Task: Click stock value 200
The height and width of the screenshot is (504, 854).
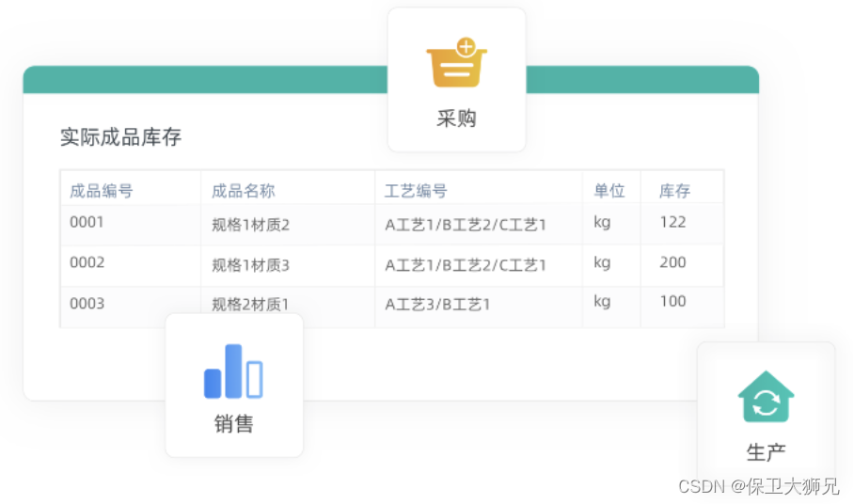Action: (x=672, y=262)
